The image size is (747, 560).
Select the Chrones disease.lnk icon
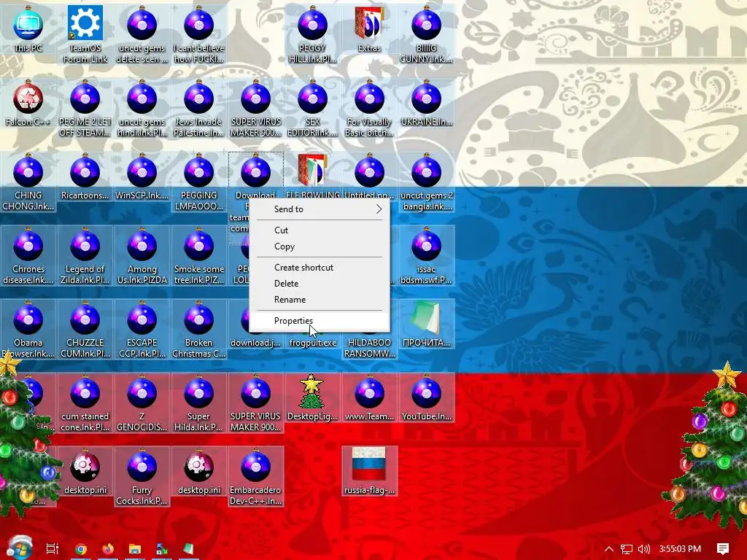coord(28,256)
